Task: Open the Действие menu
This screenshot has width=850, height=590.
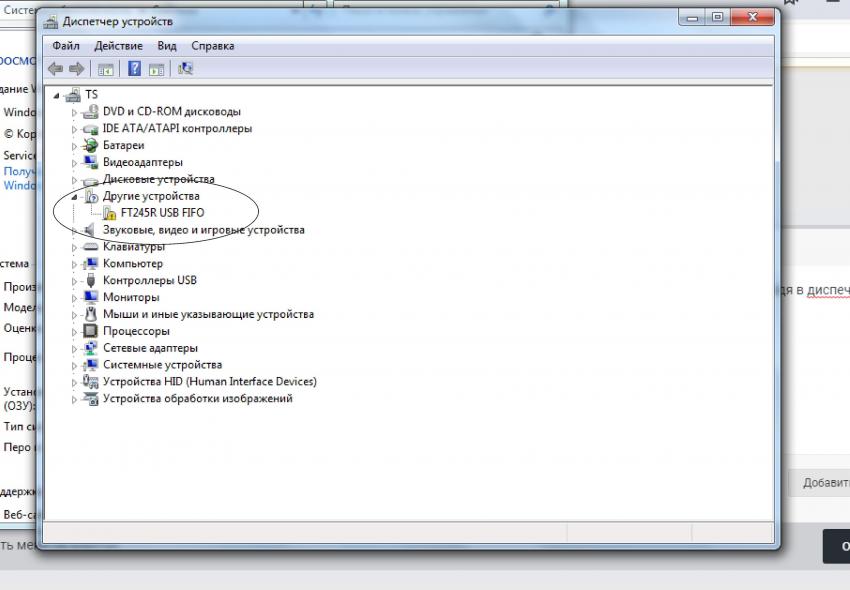Action: 118,46
